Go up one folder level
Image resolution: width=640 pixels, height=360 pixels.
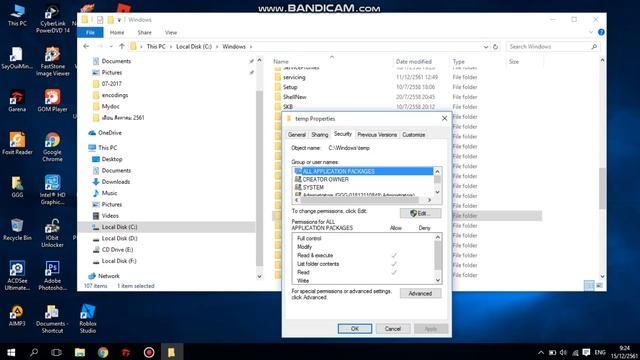tap(122, 47)
